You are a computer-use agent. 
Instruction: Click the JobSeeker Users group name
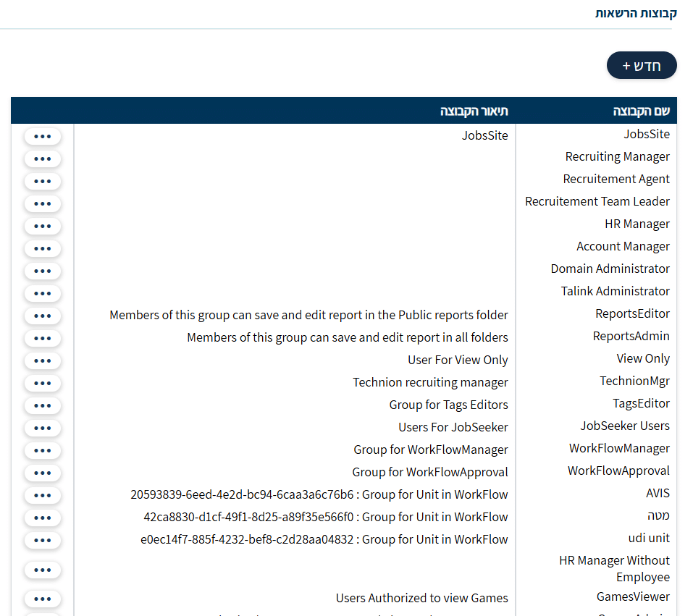(x=624, y=426)
